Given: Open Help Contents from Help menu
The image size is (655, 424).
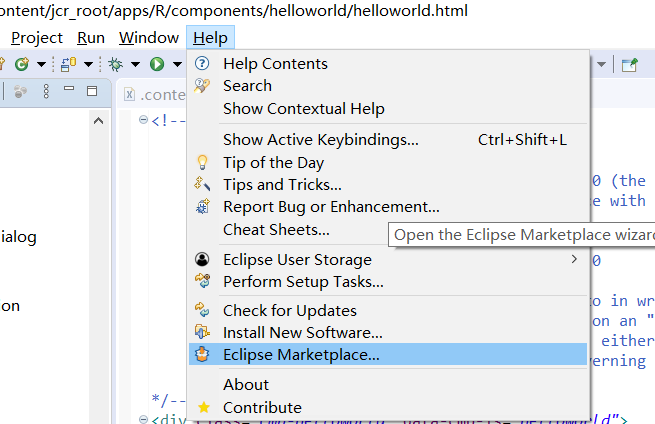Looking at the screenshot, I should coord(388,64).
